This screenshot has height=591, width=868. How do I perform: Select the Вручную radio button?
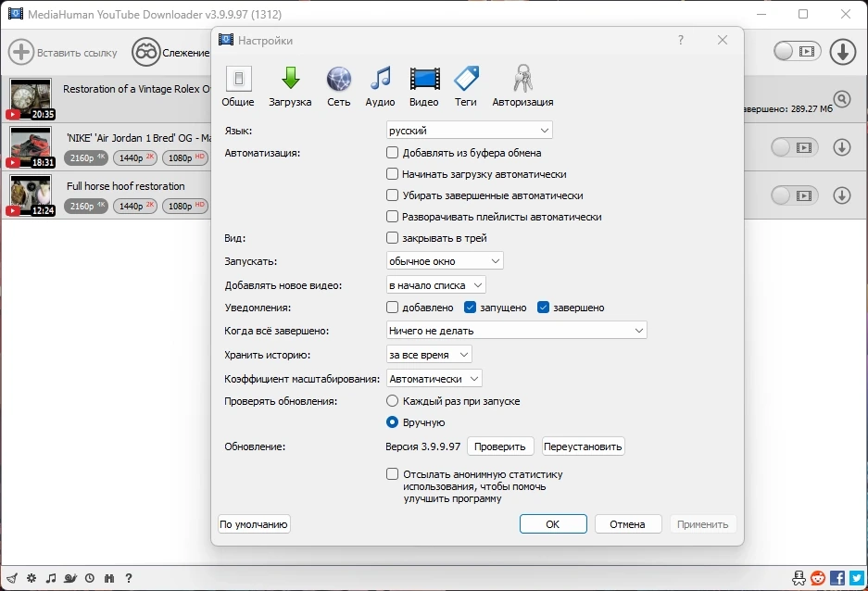(392, 421)
